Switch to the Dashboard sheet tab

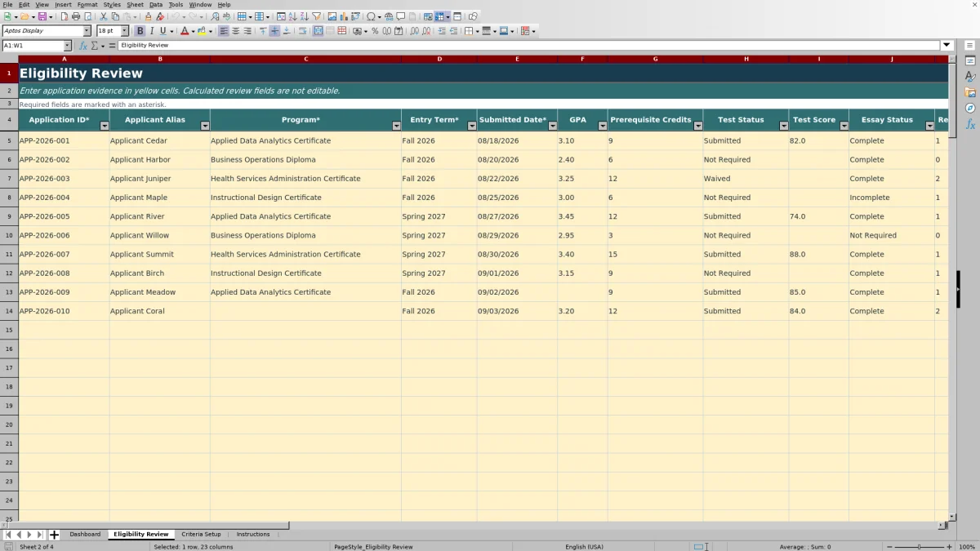click(x=85, y=535)
